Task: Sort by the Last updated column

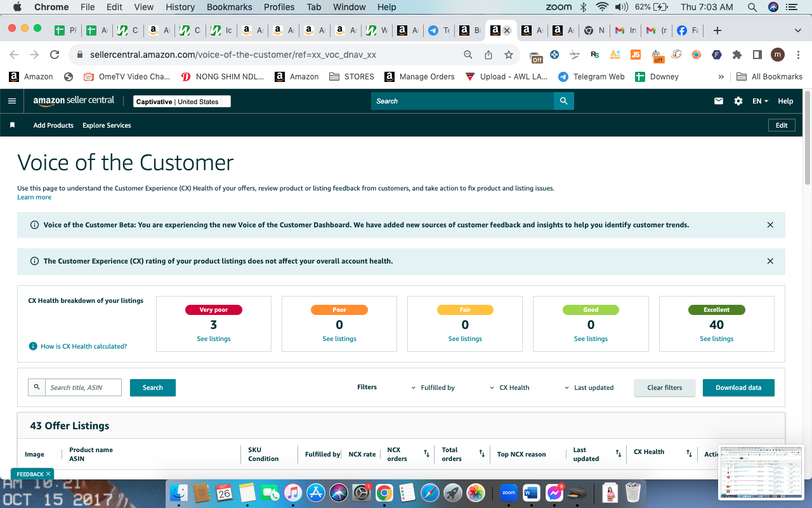Action: pyautogui.click(x=619, y=454)
